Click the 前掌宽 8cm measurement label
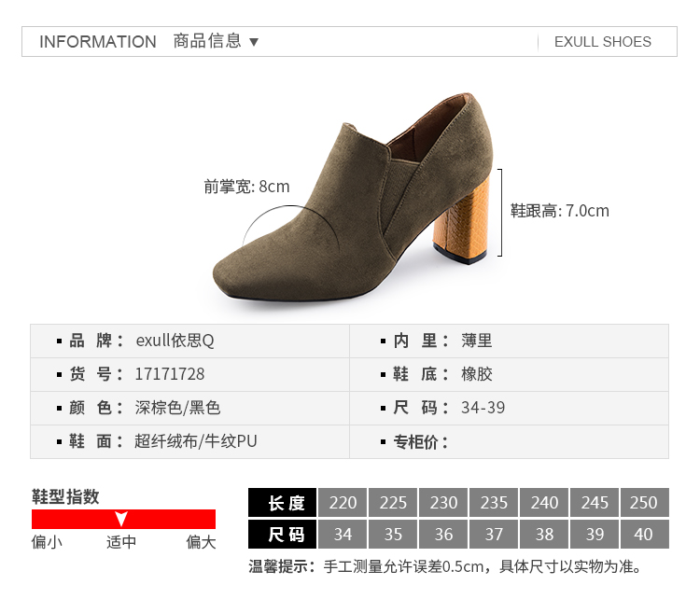The image size is (700, 599). [x=246, y=187]
